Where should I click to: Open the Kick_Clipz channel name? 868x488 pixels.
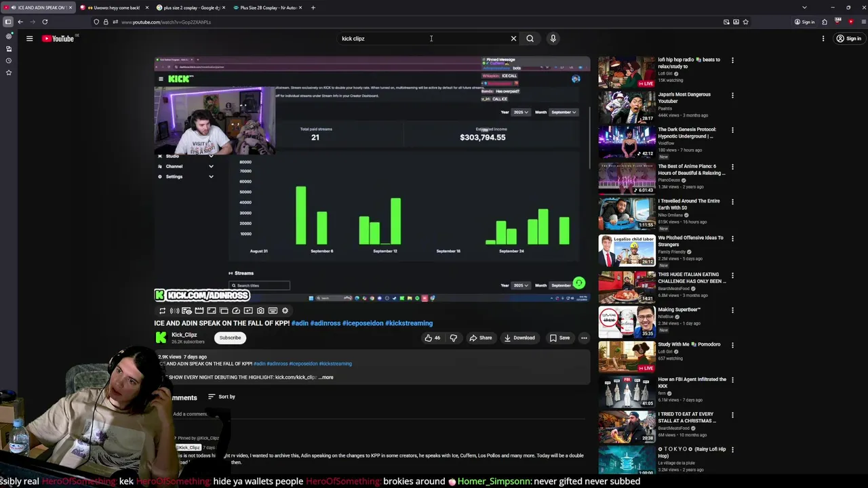[x=184, y=335]
